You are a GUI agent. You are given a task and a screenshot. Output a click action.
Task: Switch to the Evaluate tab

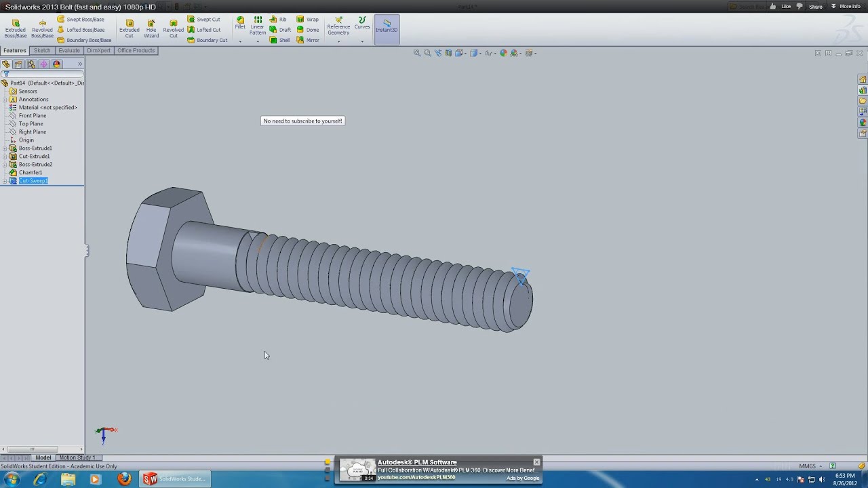69,50
